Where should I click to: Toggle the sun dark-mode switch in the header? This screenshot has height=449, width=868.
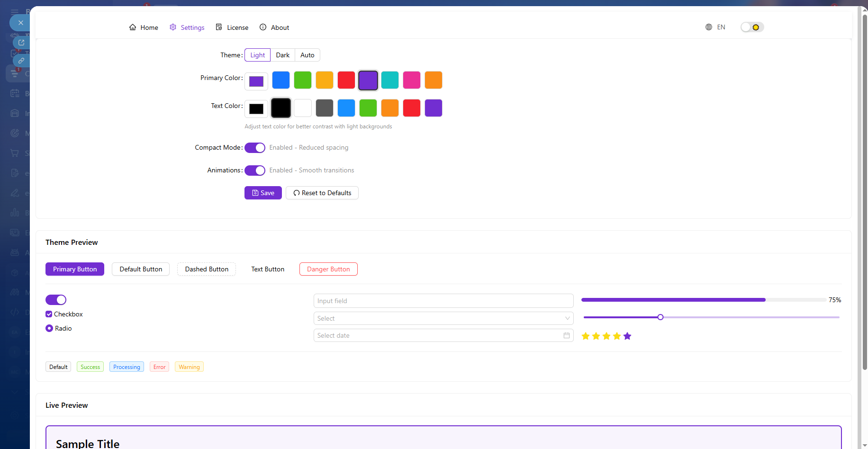(x=752, y=27)
